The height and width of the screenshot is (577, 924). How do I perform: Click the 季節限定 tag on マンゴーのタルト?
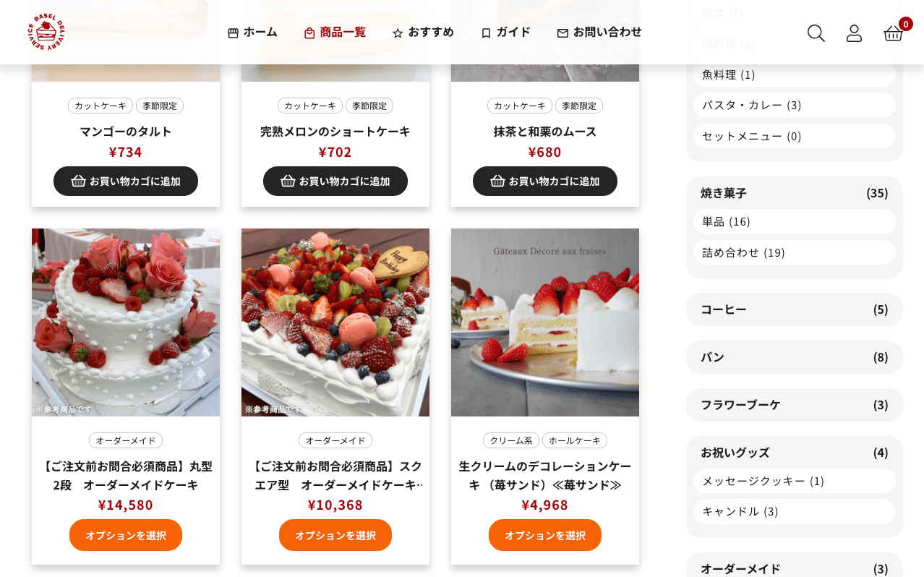pyautogui.click(x=160, y=106)
